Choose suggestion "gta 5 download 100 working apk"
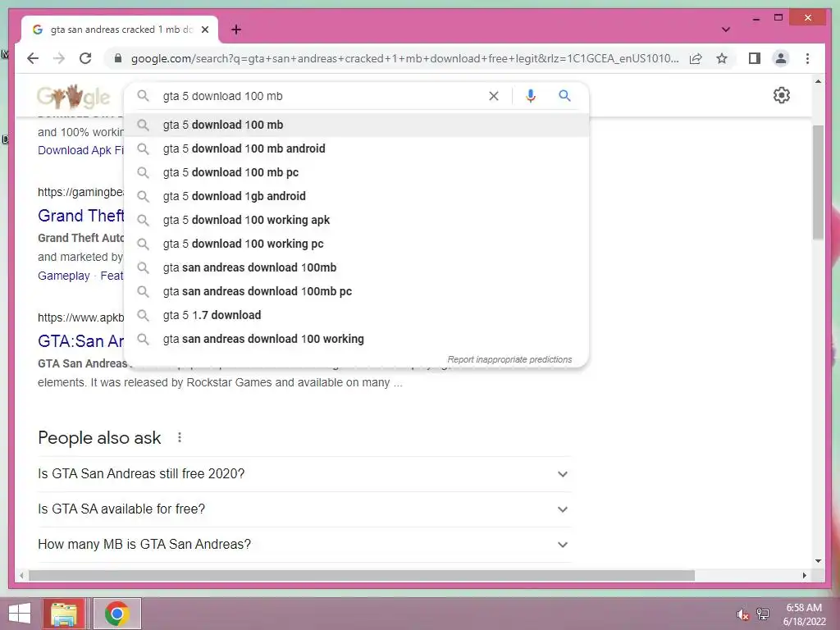Viewport: 840px width, 630px height. (356, 220)
